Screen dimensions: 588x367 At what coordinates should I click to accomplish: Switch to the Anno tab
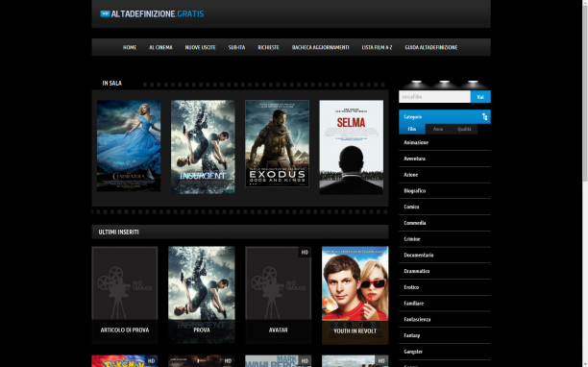(437, 129)
